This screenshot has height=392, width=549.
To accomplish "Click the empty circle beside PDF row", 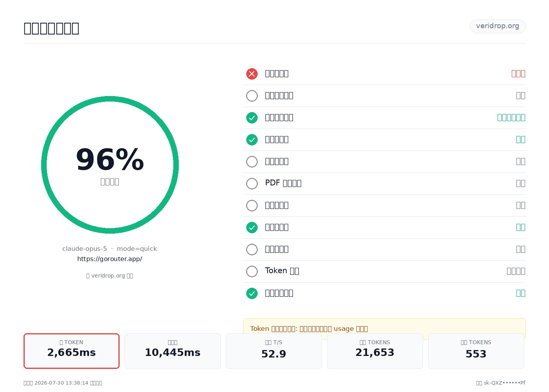I will [x=252, y=183].
